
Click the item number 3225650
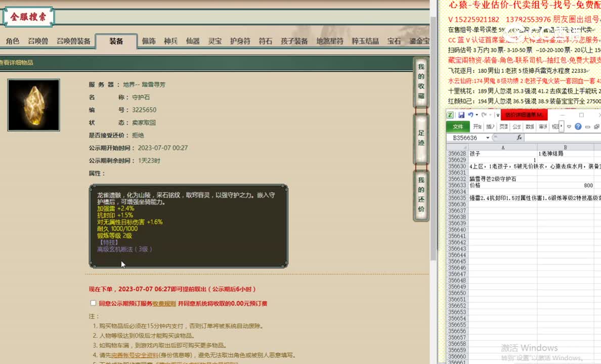(x=144, y=110)
